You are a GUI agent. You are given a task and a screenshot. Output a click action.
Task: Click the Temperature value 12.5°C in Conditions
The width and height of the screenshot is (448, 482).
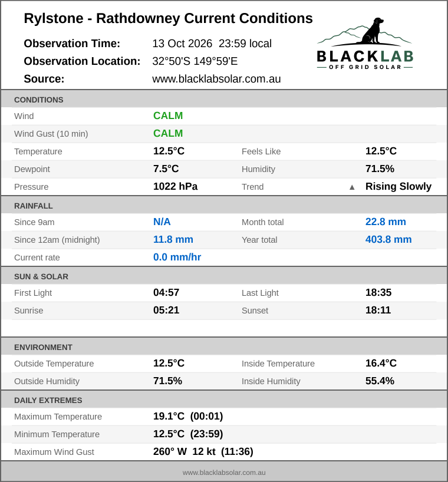(x=169, y=151)
